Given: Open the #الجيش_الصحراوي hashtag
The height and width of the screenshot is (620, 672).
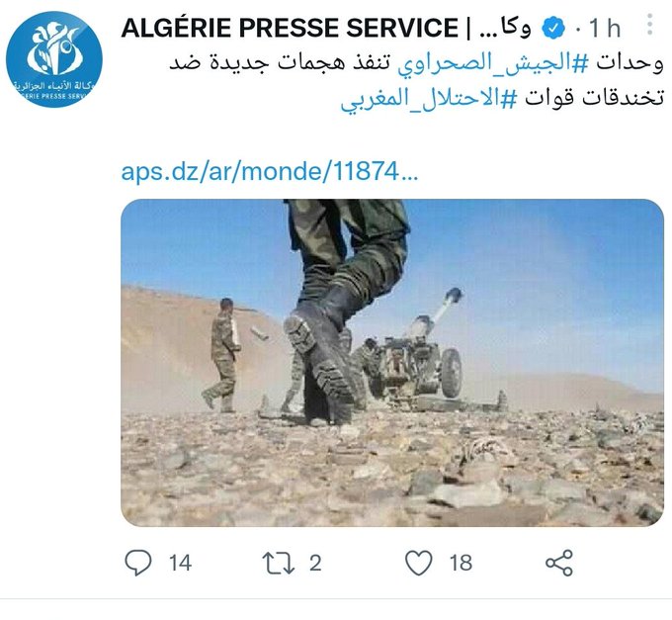Looking at the screenshot, I should (493, 63).
